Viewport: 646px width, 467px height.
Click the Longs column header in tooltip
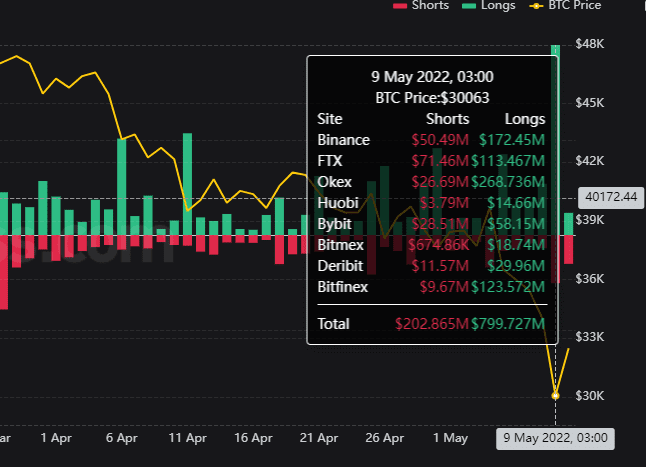pyautogui.click(x=525, y=119)
